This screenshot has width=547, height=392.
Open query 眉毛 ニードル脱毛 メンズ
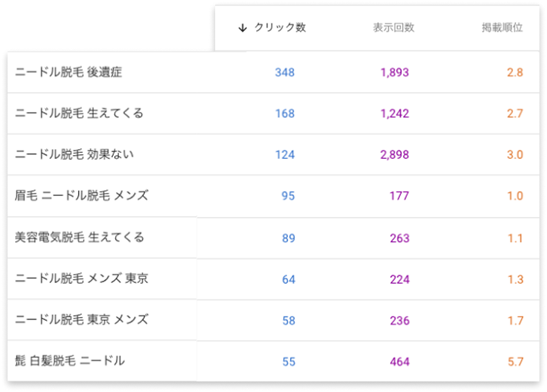82,196
